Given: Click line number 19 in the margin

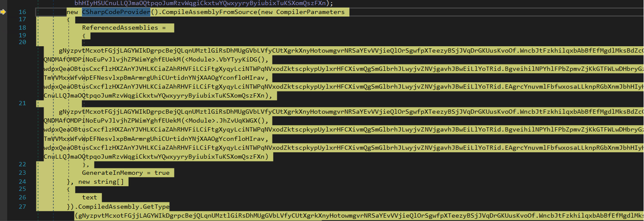Looking at the screenshot, I should pos(22,34).
